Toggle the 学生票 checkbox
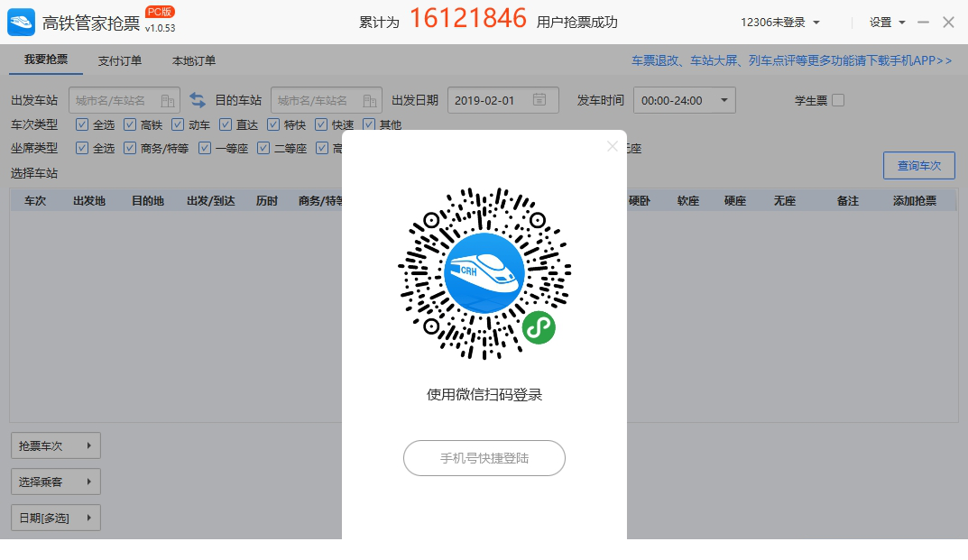Viewport: 968px width, 560px height. click(x=838, y=100)
